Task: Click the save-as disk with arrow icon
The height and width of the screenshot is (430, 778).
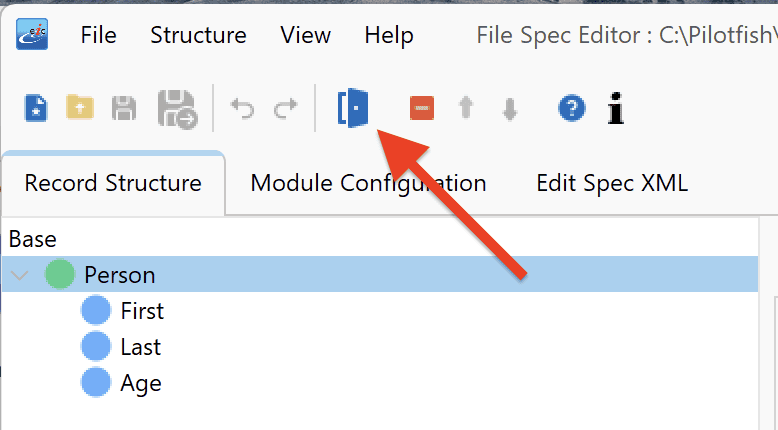Action: tap(178, 109)
